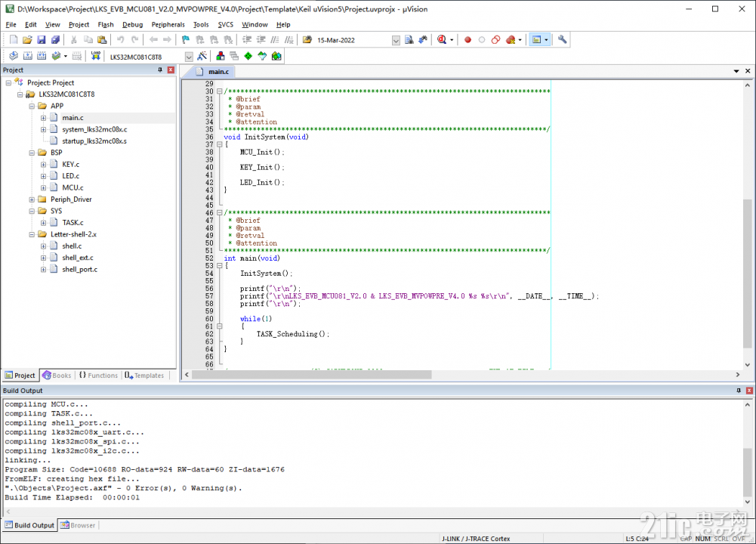
Task: Build the target files
Action: pyautogui.click(x=28, y=57)
